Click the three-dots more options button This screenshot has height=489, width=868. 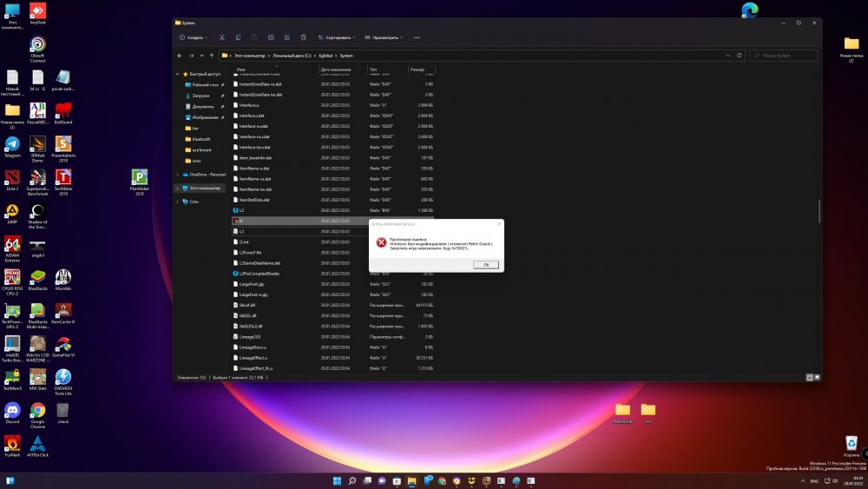click(x=417, y=37)
